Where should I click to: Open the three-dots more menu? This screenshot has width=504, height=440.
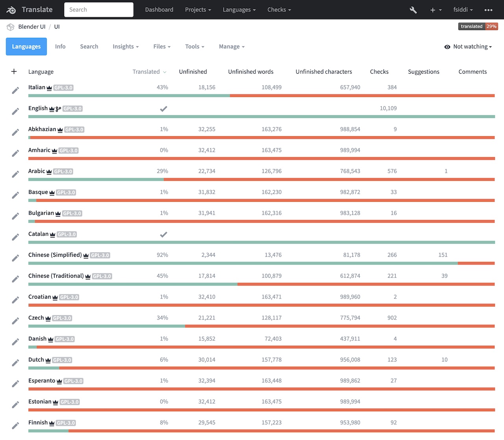[x=488, y=10]
